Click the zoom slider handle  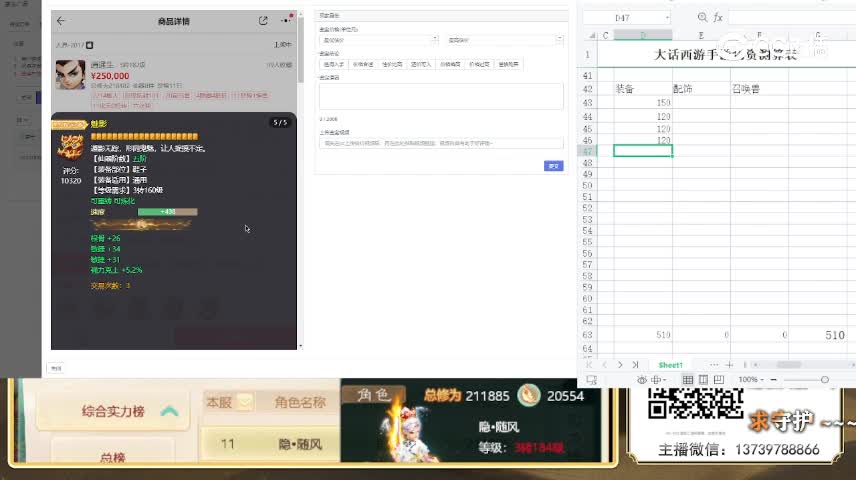coord(824,380)
